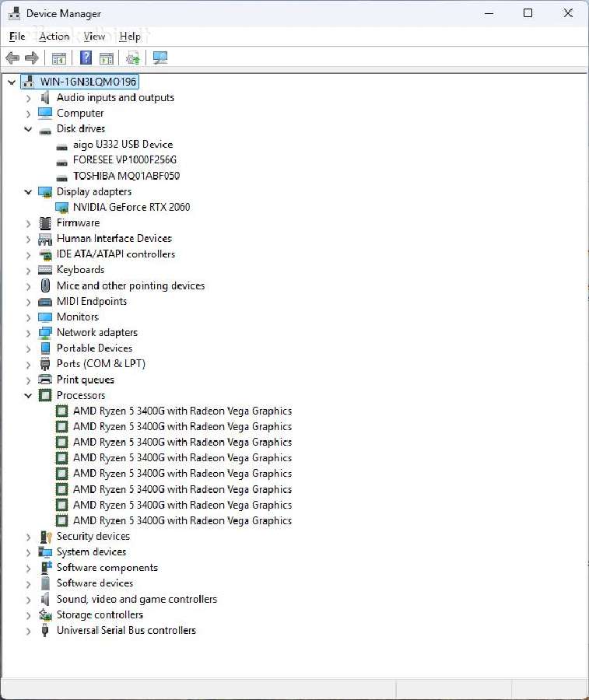Select the Portable Devices label
The image size is (589, 700).
tap(94, 348)
